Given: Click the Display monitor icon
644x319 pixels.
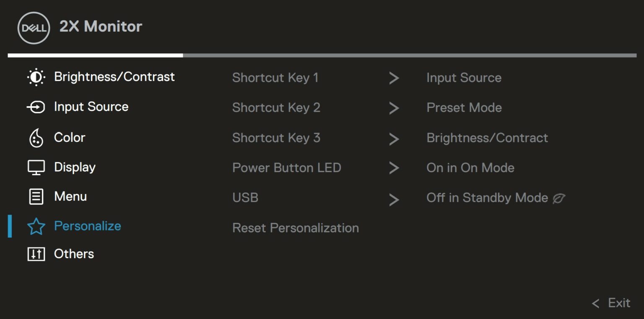Looking at the screenshot, I should tap(36, 167).
